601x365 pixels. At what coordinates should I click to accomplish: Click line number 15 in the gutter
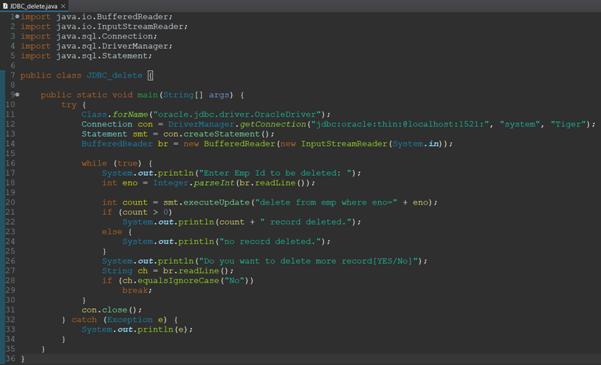[10, 153]
